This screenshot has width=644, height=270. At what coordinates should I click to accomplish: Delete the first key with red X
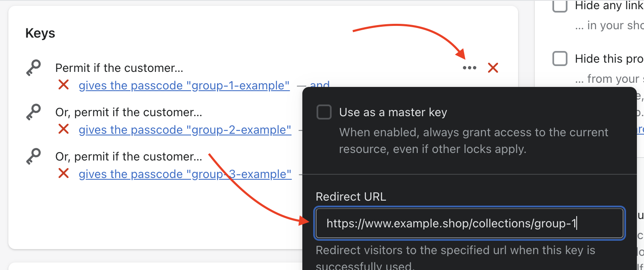tap(493, 68)
